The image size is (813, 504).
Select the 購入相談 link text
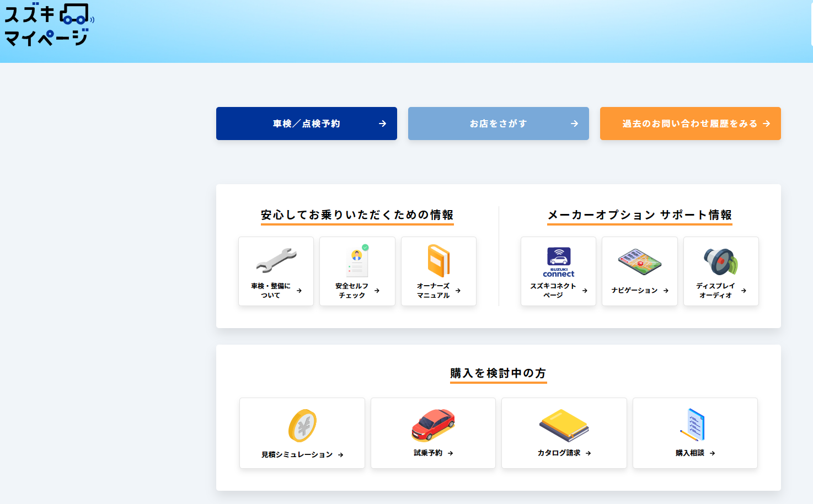[689, 453]
